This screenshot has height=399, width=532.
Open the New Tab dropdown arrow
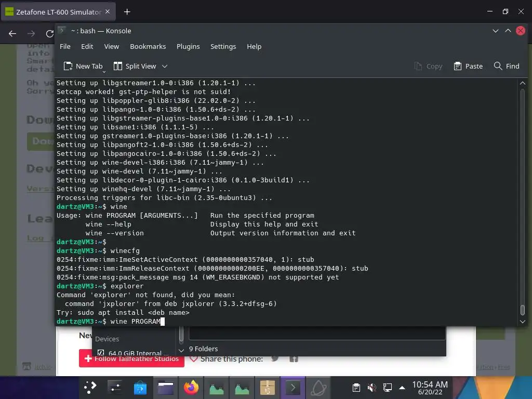pyautogui.click(x=104, y=72)
